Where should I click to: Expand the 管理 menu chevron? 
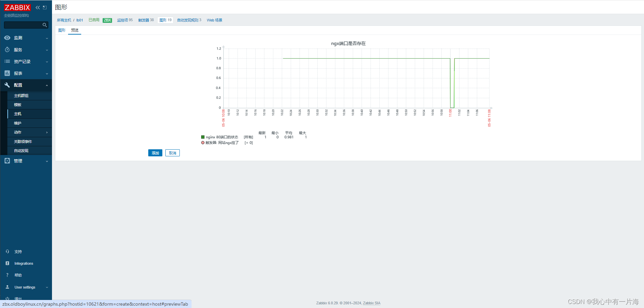47,161
